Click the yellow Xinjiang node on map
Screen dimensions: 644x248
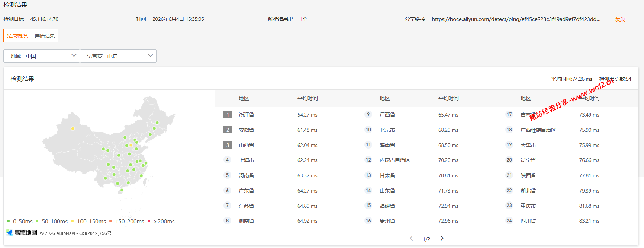click(x=73, y=129)
